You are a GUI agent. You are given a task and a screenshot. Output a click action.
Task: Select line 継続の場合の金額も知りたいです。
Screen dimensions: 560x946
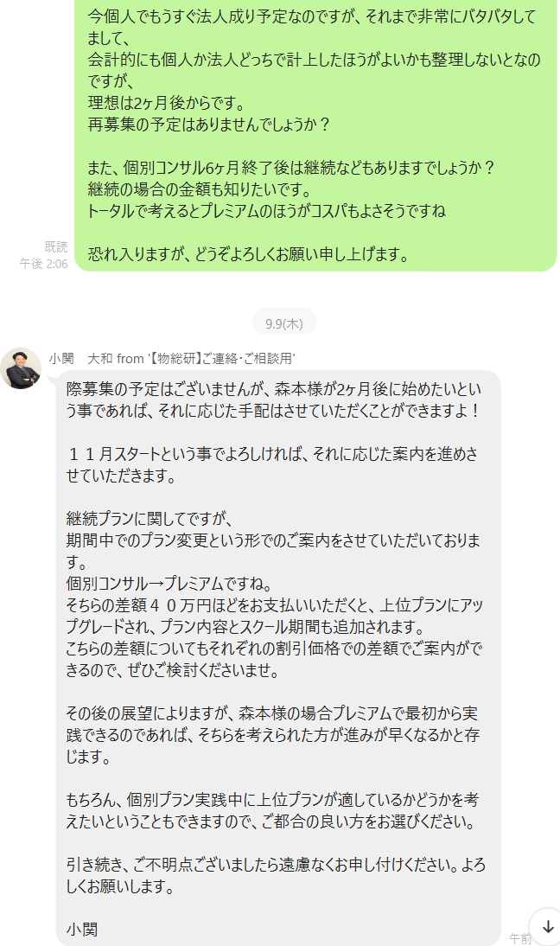[200, 189]
